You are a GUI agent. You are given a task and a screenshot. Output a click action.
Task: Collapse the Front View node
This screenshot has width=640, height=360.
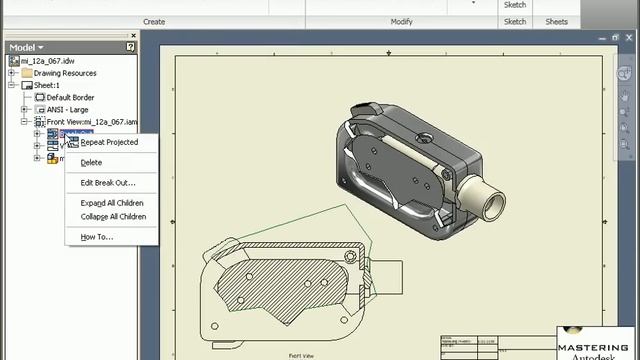point(24,122)
